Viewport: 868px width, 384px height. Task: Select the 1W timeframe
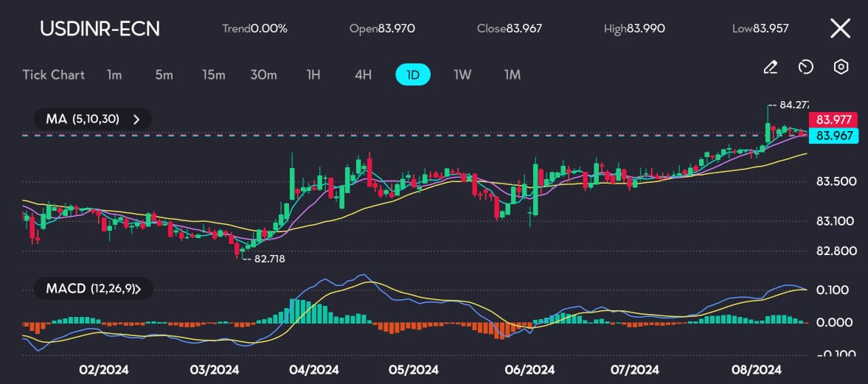click(462, 74)
